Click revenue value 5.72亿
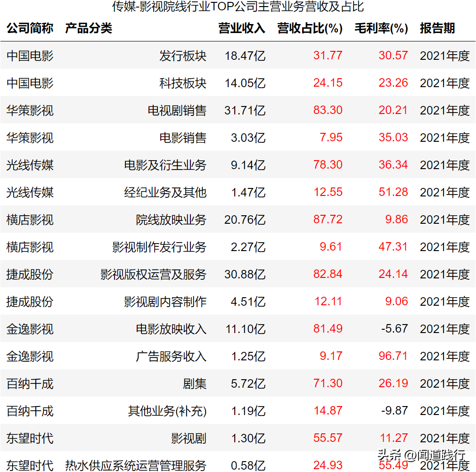476x472 pixels. tap(248, 384)
